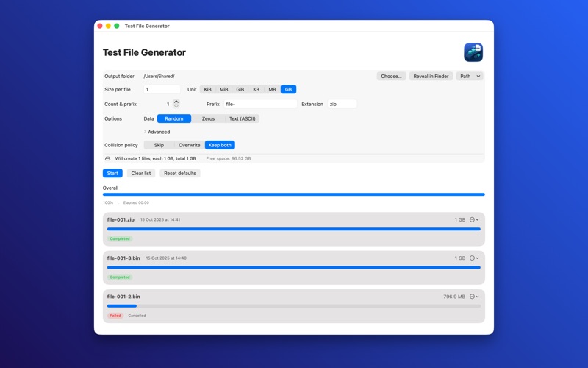Image resolution: width=588 pixels, height=368 pixels.
Task: Click Reveal in Finder button
Action: 431,77
